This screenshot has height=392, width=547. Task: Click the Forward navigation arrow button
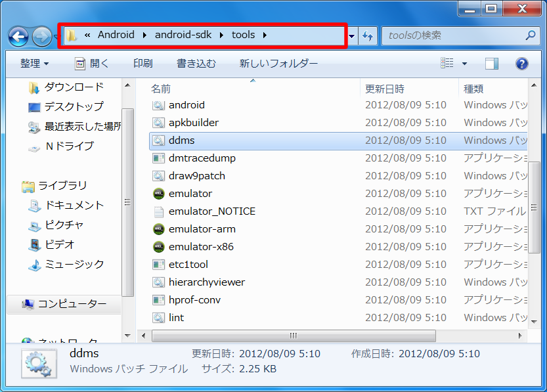tap(42, 36)
